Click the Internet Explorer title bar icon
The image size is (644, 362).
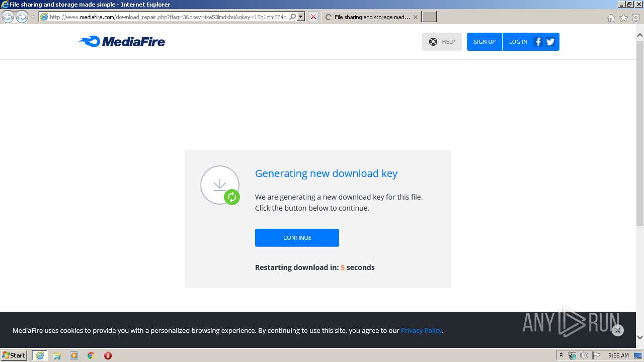[x=5, y=5]
